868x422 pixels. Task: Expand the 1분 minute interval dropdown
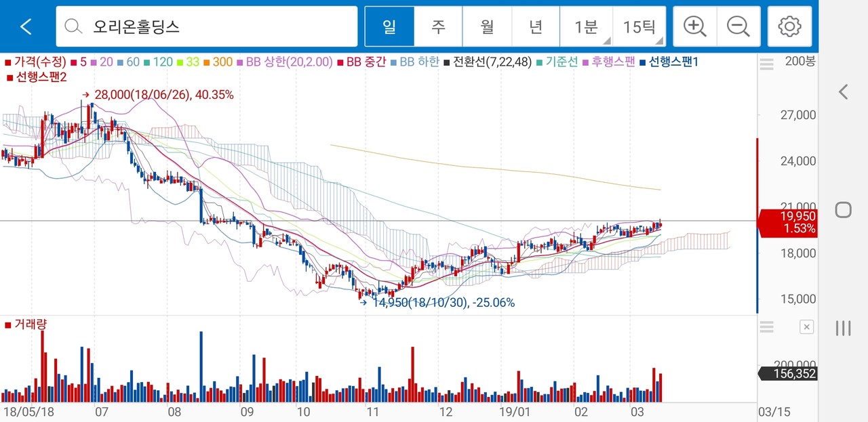pyautogui.click(x=586, y=26)
